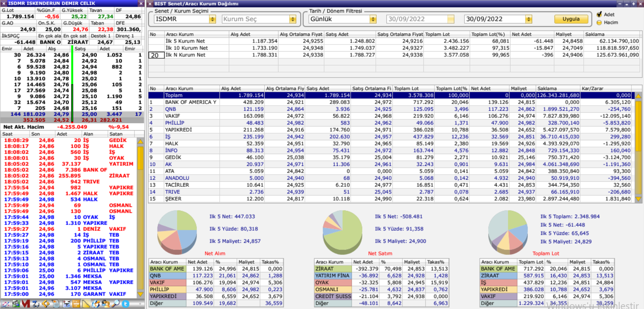Screen dimensions: 644x309
Task: Click the 20 value in İlk N row
Action: (156, 55)
